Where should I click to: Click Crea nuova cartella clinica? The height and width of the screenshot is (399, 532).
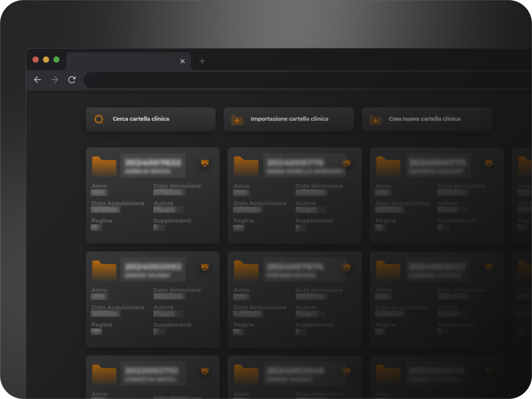click(424, 119)
